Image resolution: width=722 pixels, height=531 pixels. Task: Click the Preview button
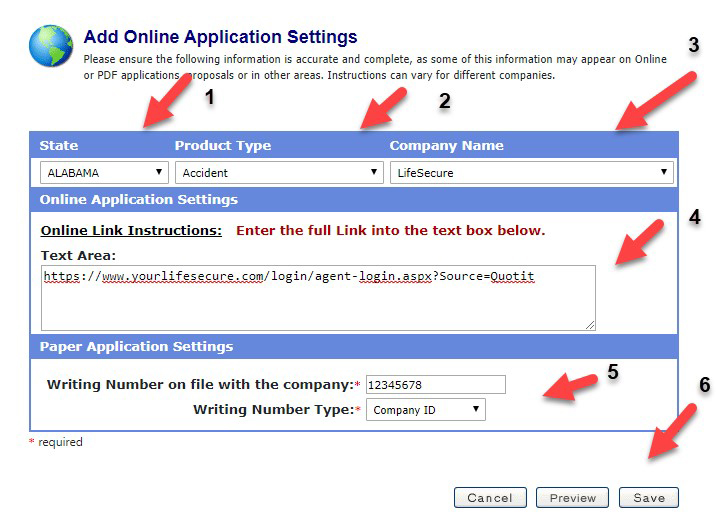tap(572, 498)
